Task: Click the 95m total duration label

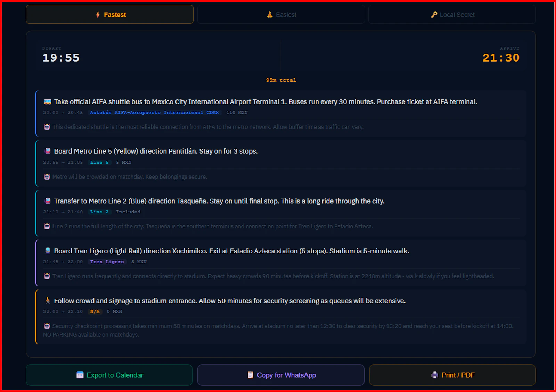Action: click(x=281, y=80)
